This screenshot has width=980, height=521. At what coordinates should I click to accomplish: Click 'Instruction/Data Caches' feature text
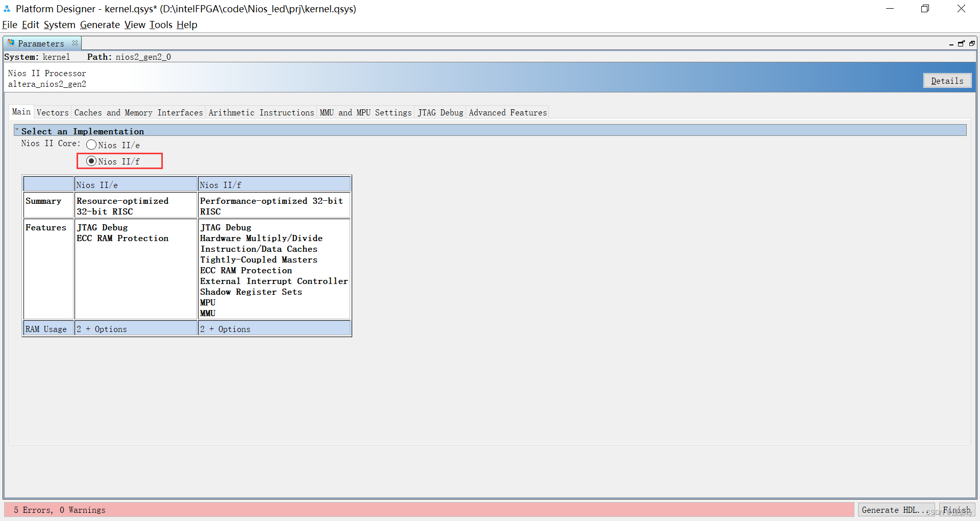pos(259,249)
